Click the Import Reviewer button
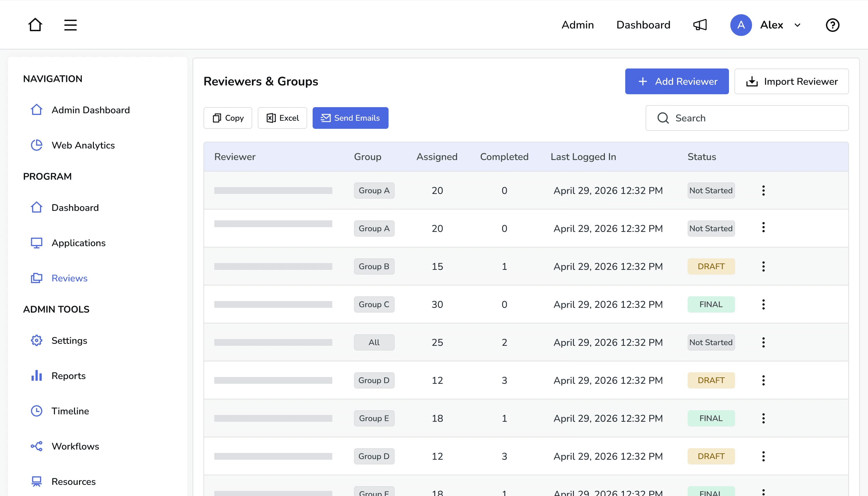The image size is (868, 496). [791, 81]
